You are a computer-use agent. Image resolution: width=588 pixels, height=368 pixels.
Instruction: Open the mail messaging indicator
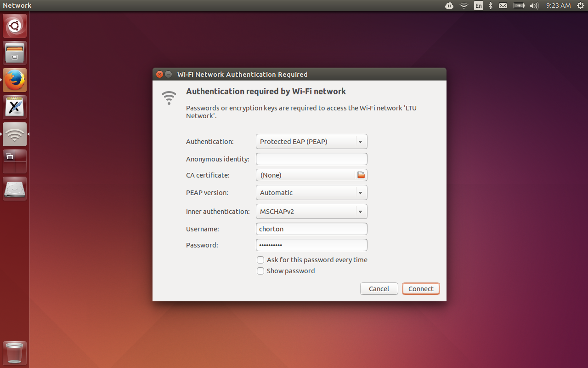click(x=503, y=6)
